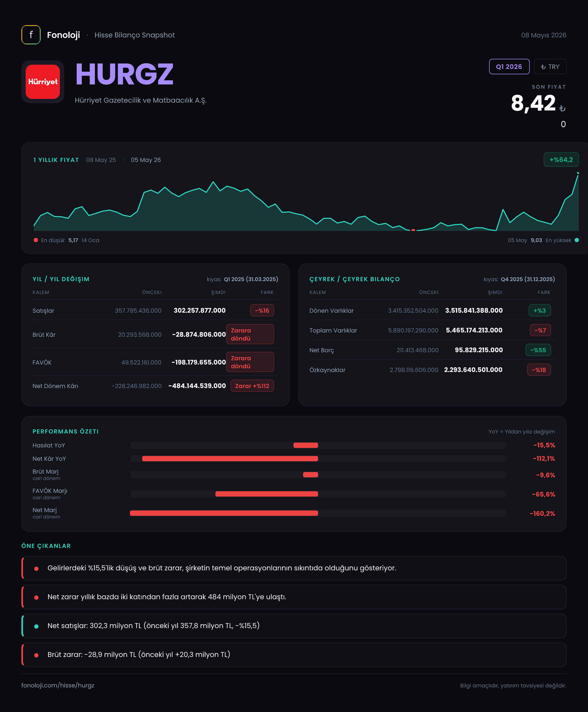Click the red Hürriyet company logo
Viewport: 588px width, 712px height.
click(x=43, y=82)
